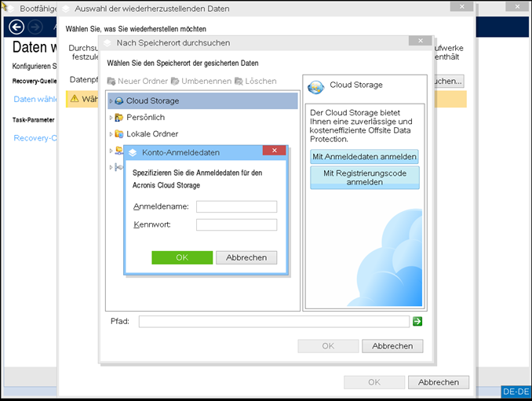This screenshot has height=401, width=532.
Task: Click the Nach Speicherort durchsuchen title icon
Action: coord(107,43)
